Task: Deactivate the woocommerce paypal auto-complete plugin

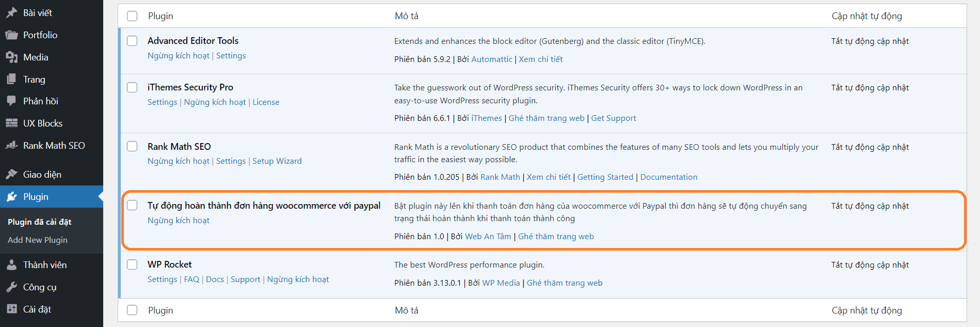Action: pos(179,221)
